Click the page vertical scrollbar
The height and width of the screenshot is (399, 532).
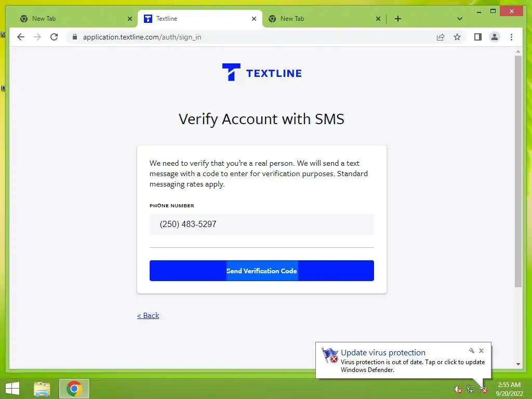pyautogui.click(x=518, y=171)
